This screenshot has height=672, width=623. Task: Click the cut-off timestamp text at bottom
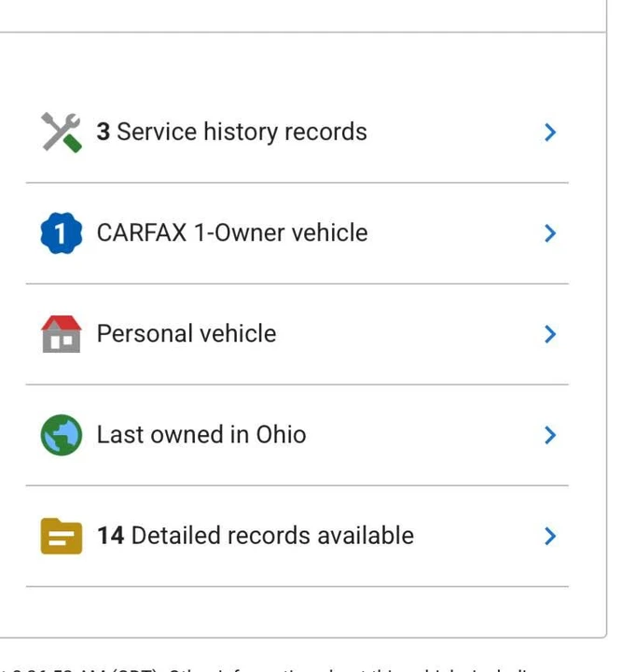click(x=266, y=668)
